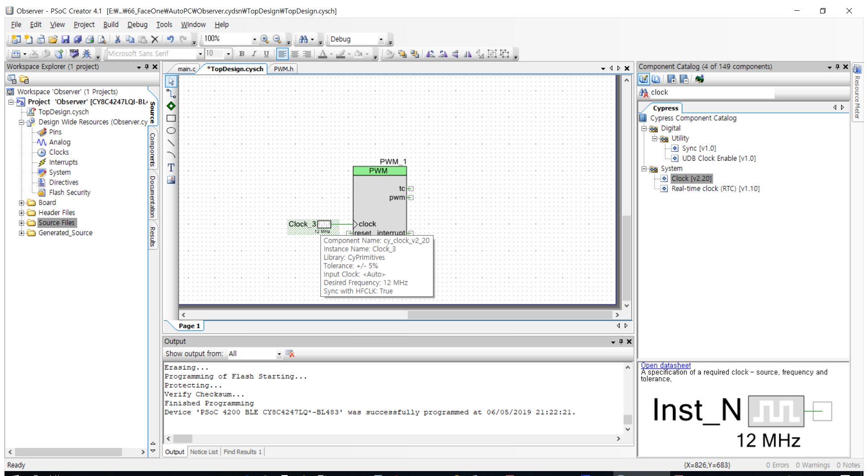The width and height of the screenshot is (868, 476).
Task: Click the Find new components icon
Action: [700, 79]
